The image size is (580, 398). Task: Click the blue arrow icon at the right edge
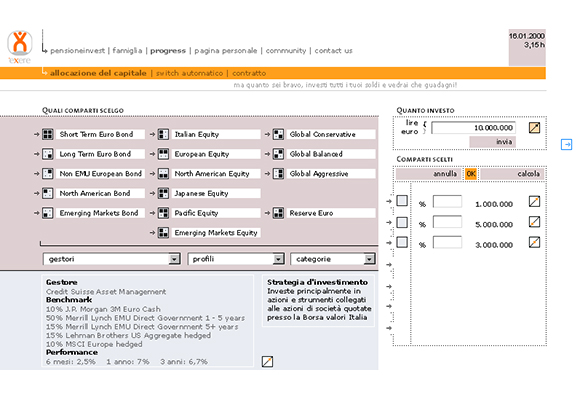coord(566,144)
